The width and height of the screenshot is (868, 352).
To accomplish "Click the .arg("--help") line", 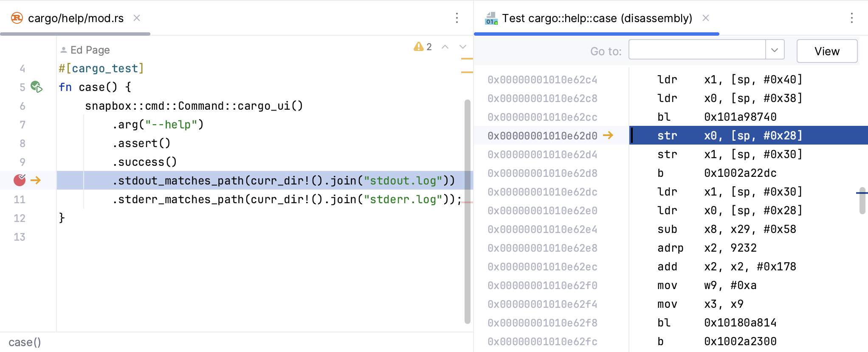I will (158, 125).
